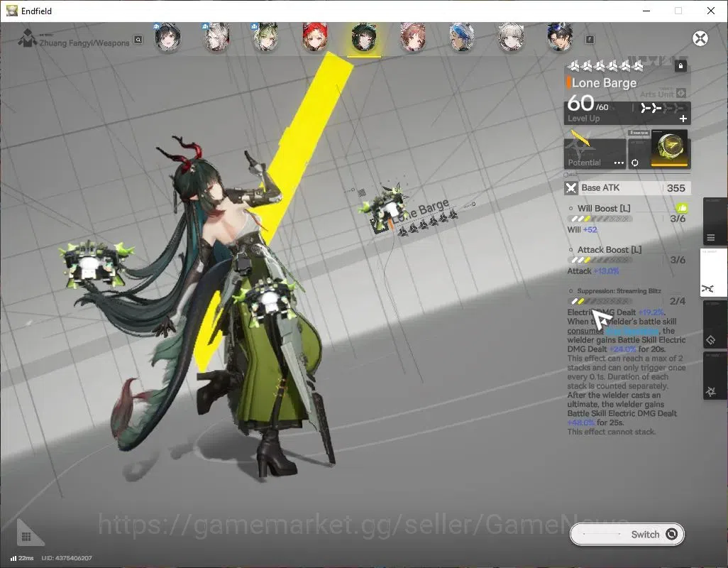
Task: Click the Essence replace cycle icon
Action: [x=634, y=163]
